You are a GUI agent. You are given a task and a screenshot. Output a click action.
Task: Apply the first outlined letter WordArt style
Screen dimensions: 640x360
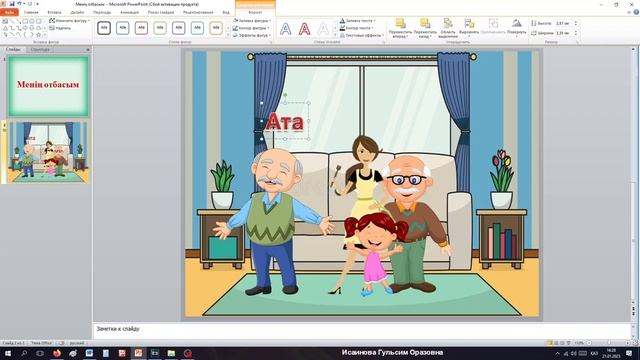286,29
